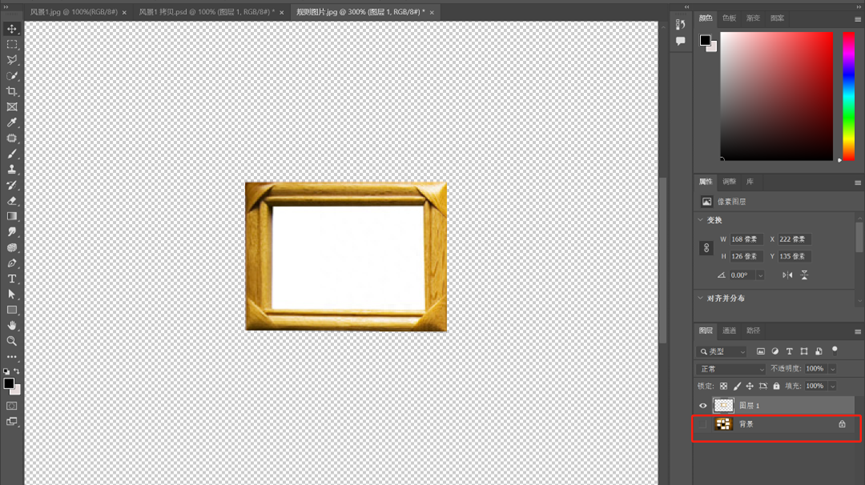
Task: Switch to the 通道 channels tab
Action: point(729,331)
